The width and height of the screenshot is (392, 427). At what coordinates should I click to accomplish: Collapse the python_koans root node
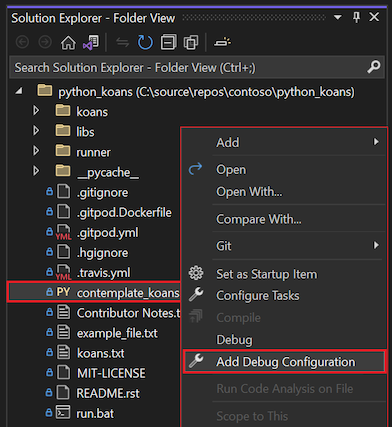pyautogui.click(x=19, y=91)
